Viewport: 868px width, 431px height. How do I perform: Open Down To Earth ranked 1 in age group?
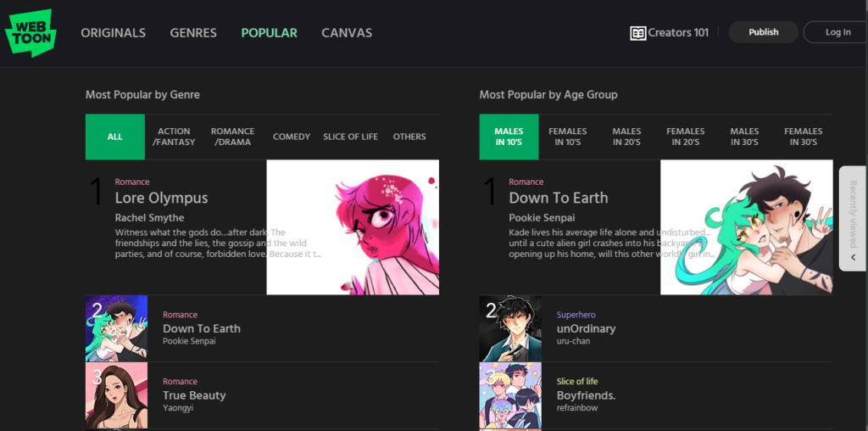coord(559,198)
